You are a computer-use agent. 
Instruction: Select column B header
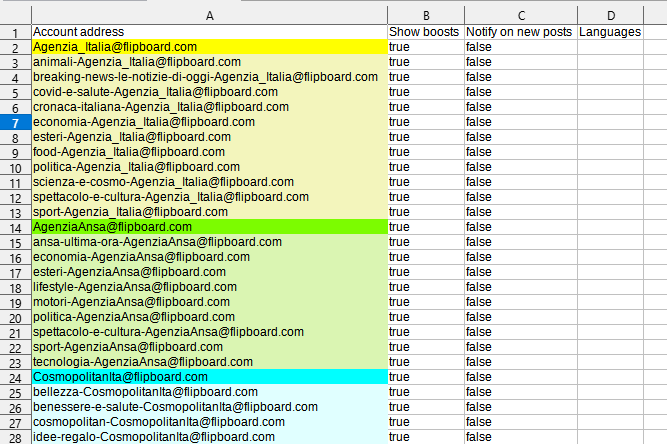426,16
